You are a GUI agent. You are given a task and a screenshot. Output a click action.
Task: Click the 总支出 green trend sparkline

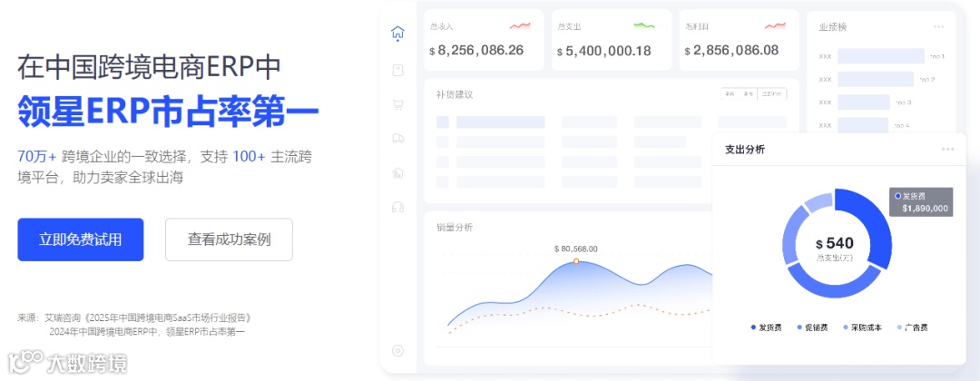[644, 26]
